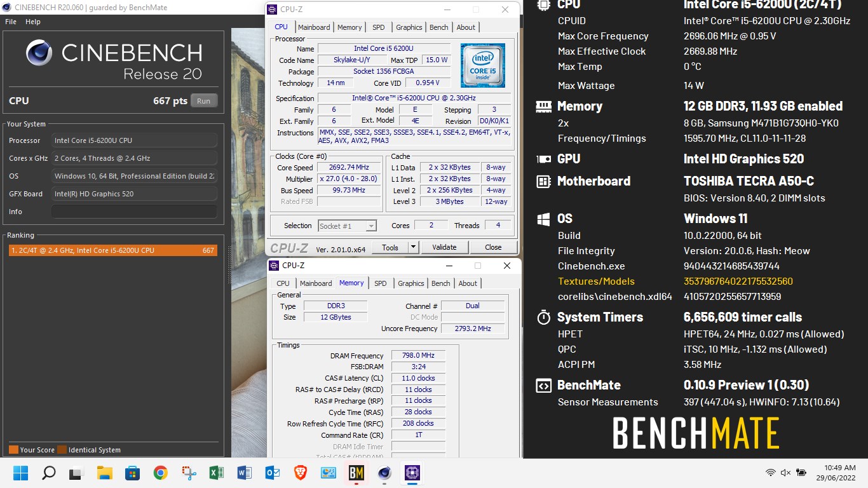The width and height of the screenshot is (868, 488).
Task: Click GFX Board Intel HD Graphics 520
Action: click(x=134, y=194)
